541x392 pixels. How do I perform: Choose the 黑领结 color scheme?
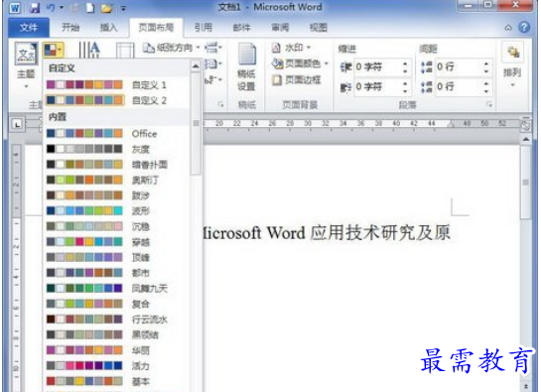point(116,334)
